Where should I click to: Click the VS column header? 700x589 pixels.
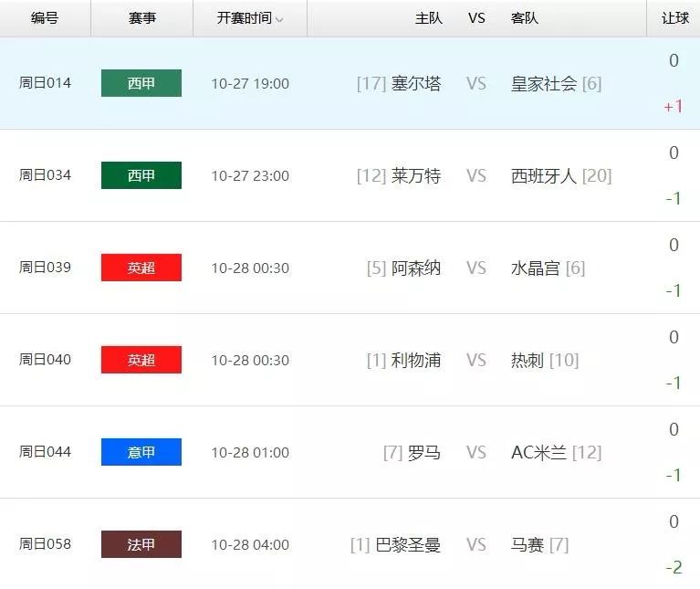(x=476, y=18)
